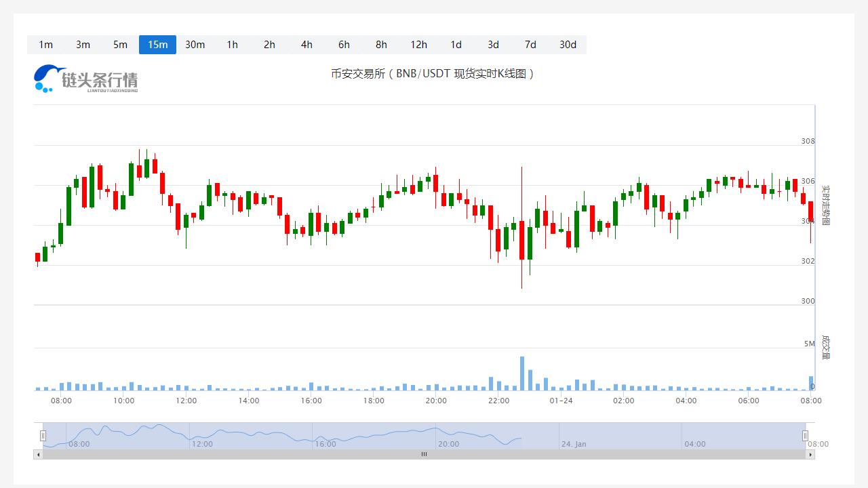The height and width of the screenshot is (488, 868).
Task: Click the 308 price axis label
Action: click(x=808, y=142)
